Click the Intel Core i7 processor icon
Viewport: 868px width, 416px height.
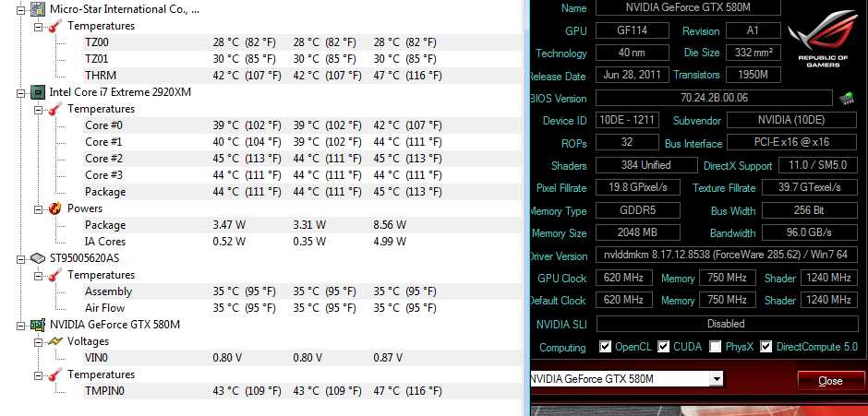click(38, 92)
